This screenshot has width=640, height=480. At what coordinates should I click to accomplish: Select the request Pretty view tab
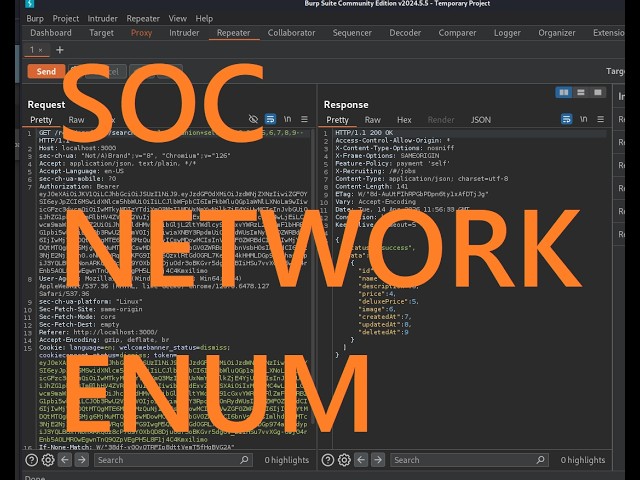coord(41,120)
